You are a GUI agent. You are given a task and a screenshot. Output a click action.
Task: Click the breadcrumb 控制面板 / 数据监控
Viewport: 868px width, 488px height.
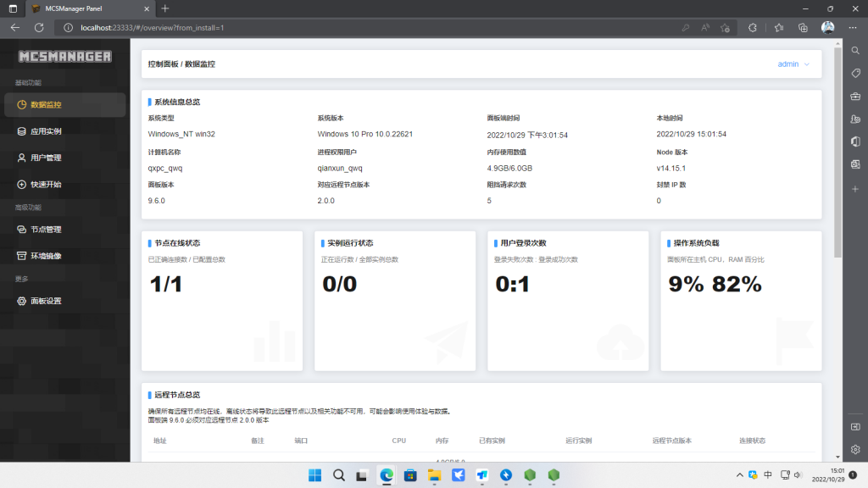click(181, 64)
